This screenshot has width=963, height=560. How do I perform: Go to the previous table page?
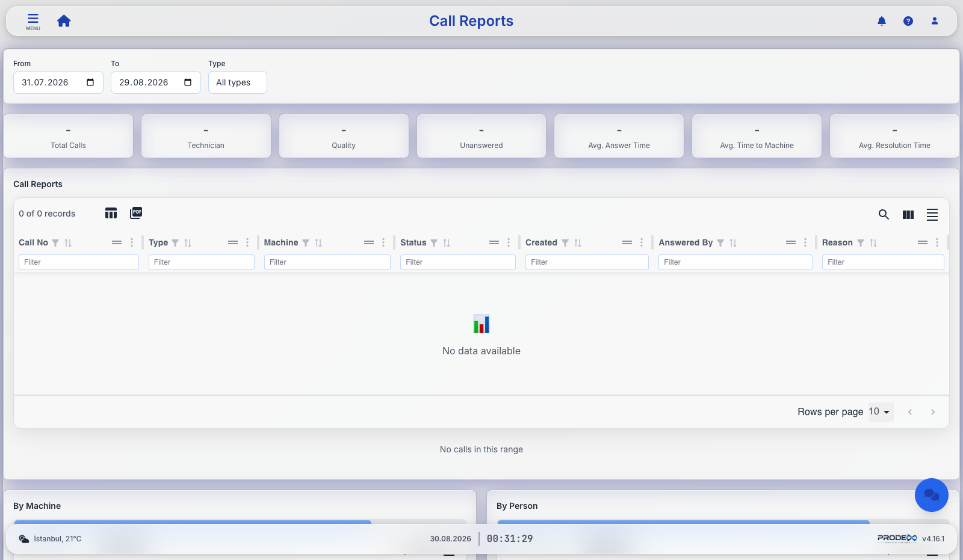tap(910, 412)
